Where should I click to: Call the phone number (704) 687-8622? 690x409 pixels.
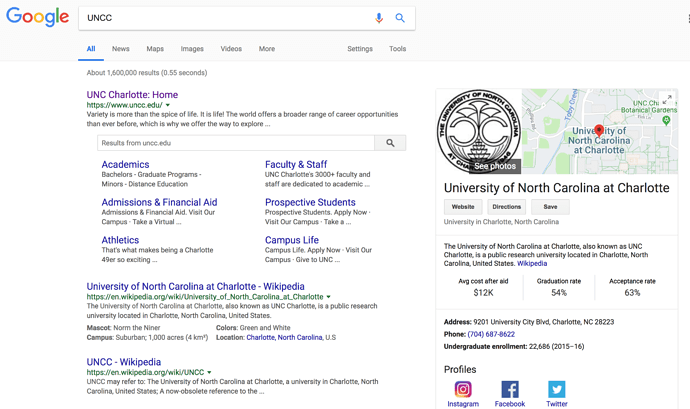pos(491,335)
